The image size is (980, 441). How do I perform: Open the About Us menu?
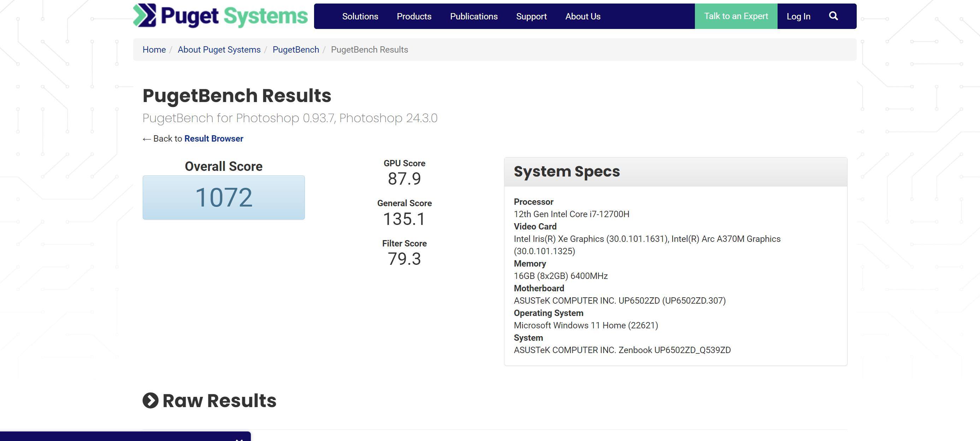tap(583, 16)
